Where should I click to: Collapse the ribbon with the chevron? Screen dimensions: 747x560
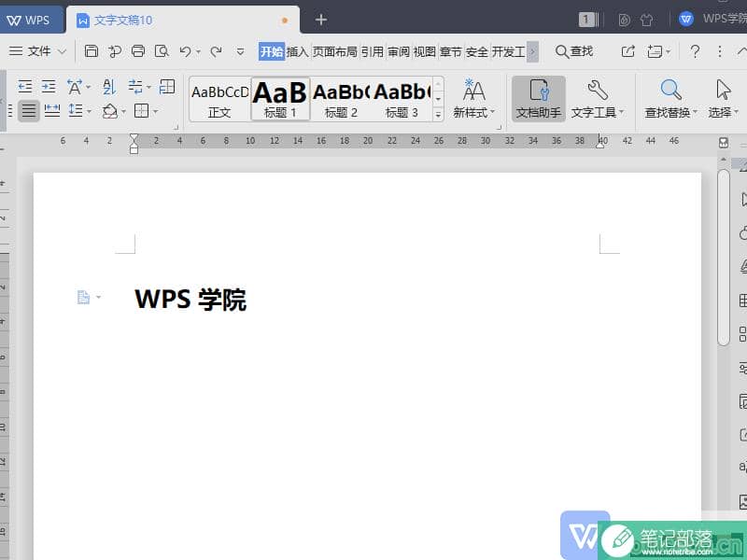coord(741,51)
